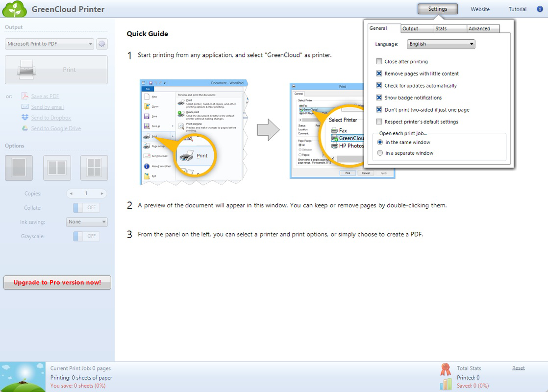Switch to the Stats tab
This screenshot has width=548, height=392.
450,28
